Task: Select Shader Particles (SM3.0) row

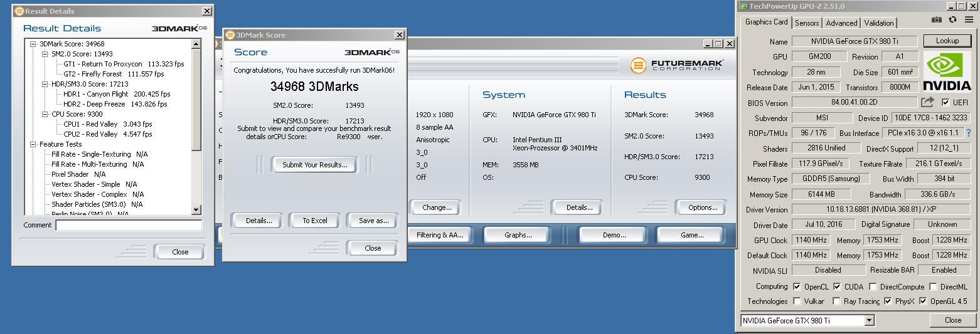Action: tap(97, 204)
